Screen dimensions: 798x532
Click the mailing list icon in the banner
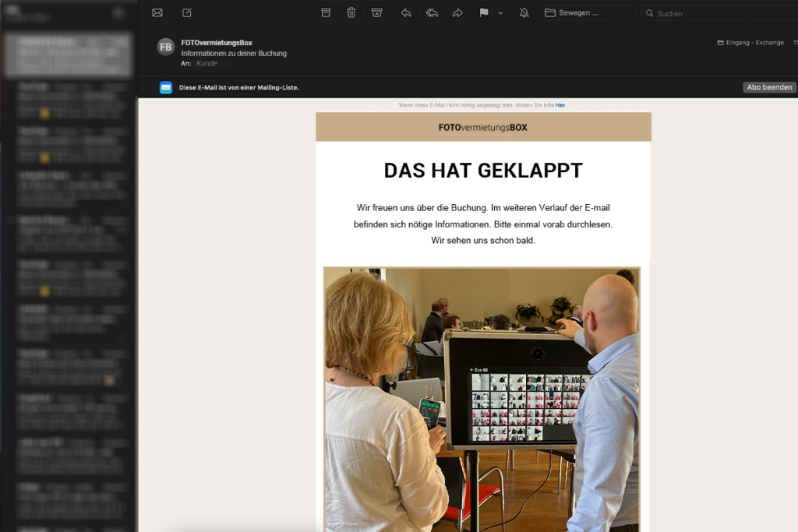click(x=166, y=87)
